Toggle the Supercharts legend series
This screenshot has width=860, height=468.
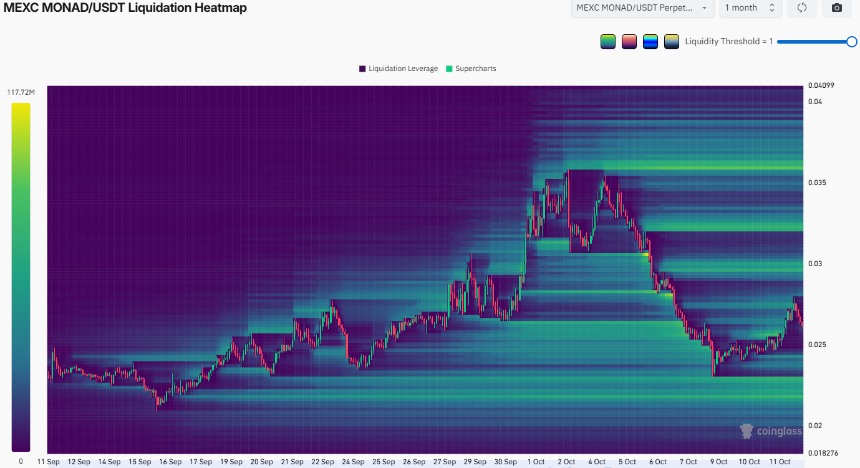471,69
